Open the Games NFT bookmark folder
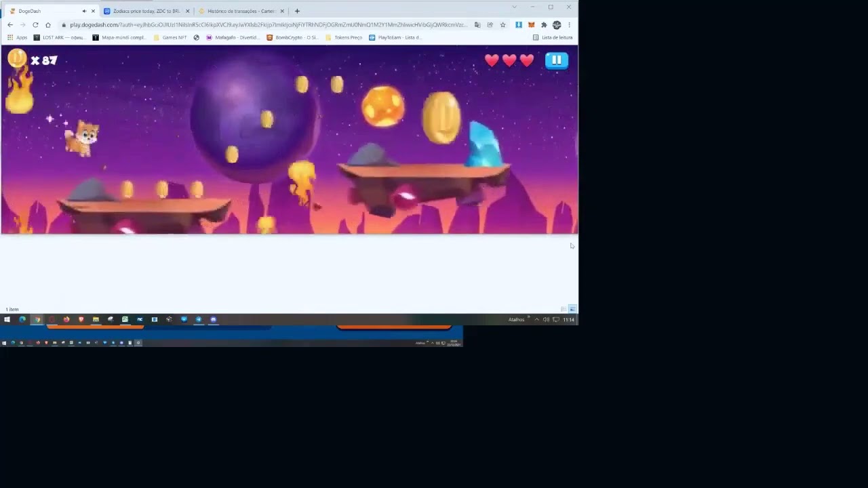 170,37
